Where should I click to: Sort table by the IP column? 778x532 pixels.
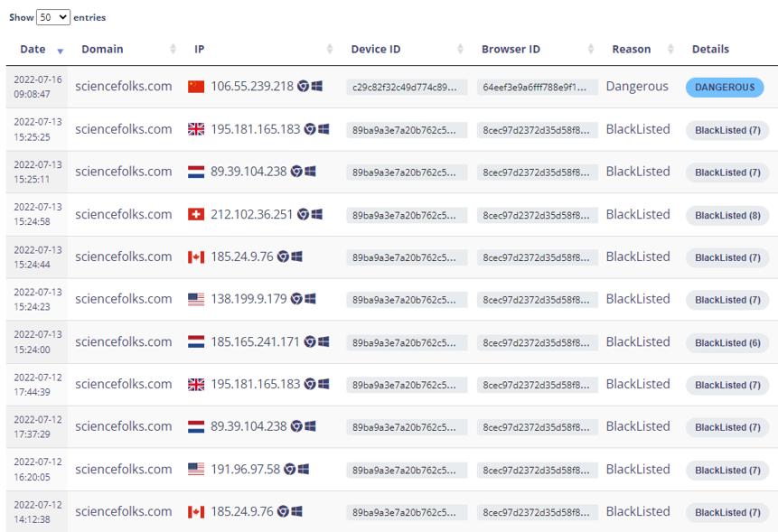[199, 49]
